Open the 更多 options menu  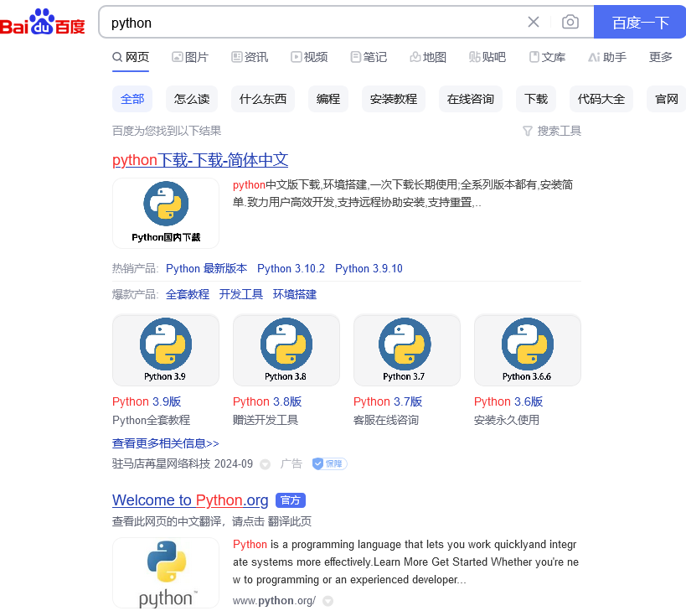click(661, 57)
